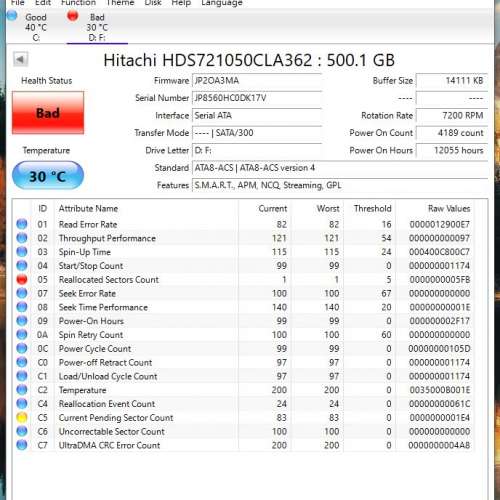Screen dimensions: 500x500
Task: Click the Attribute Name column header
Action: pos(88,209)
